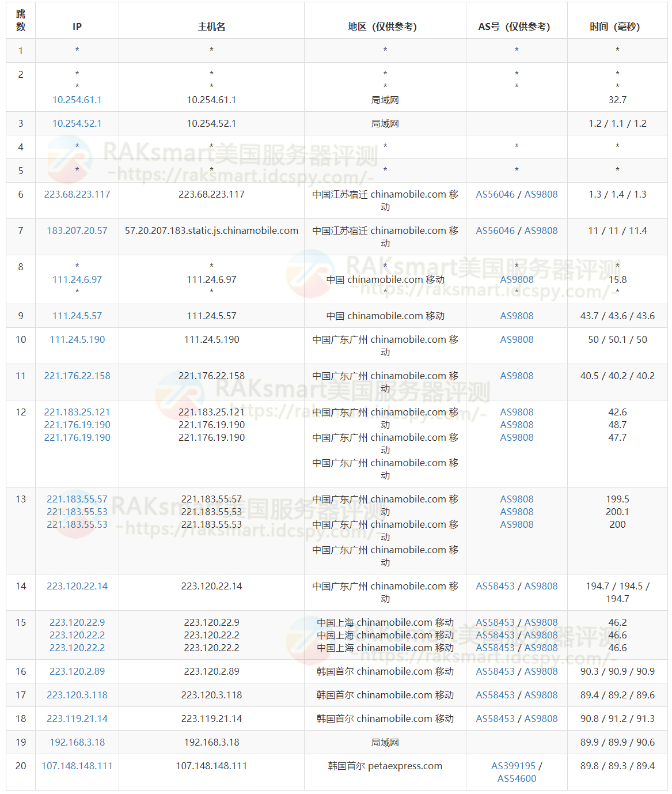Screen dimensions: 672x794
Task: Open the 223.120.2.89 IP link
Action: point(77,671)
